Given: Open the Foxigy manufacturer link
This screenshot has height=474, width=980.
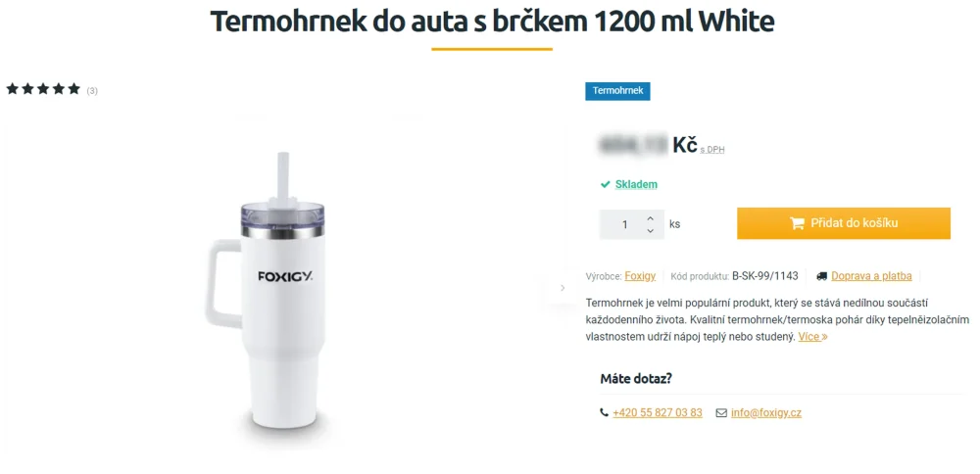Looking at the screenshot, I should (640, 276).
